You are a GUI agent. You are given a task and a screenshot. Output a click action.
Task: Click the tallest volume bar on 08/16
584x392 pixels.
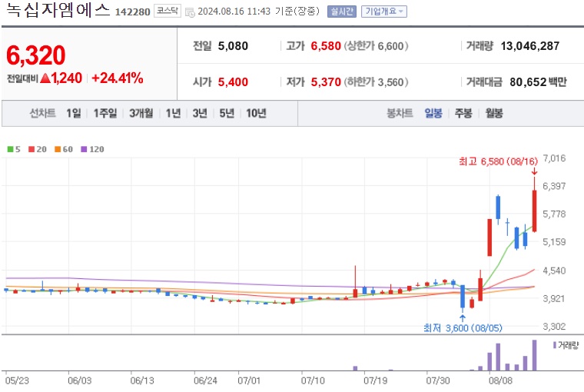pyautogui.click(x=535, y=355)
